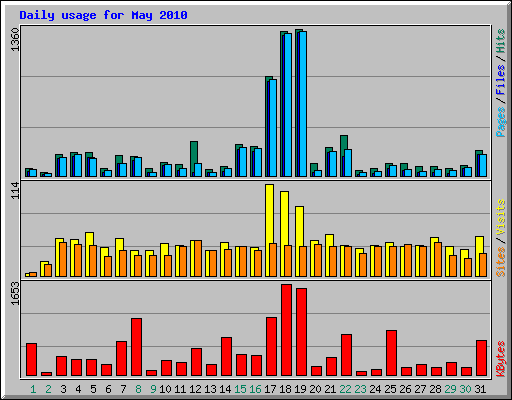Click day 25 on the x-axis
Image resolution: width=512 pixels, height=400 pixels.
390,389
